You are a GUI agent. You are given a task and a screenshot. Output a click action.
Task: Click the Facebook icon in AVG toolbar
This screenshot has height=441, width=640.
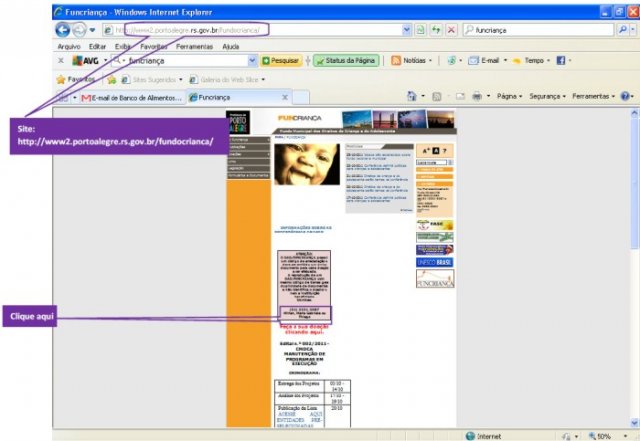[x=560, y=61]
